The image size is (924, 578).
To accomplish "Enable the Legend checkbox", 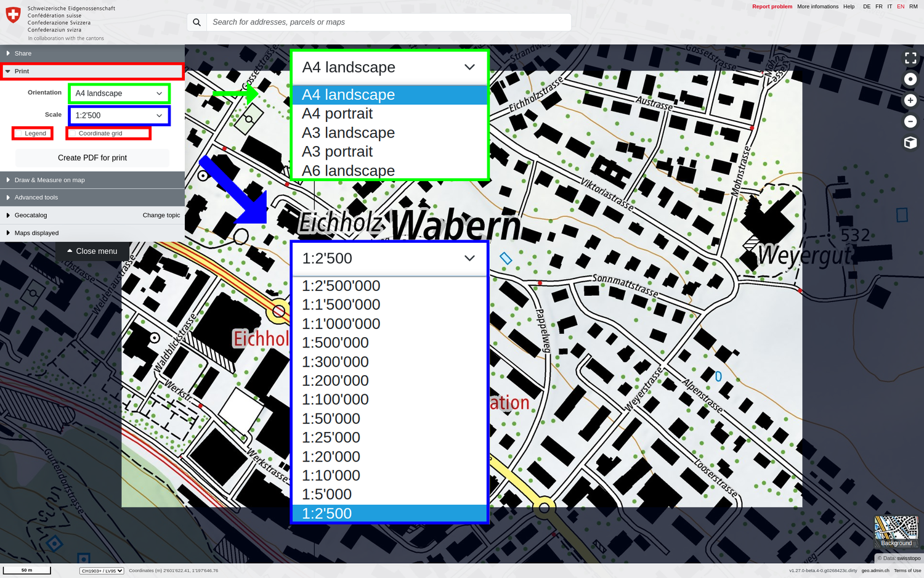I will pyautogui.click(x=19, y=134).
